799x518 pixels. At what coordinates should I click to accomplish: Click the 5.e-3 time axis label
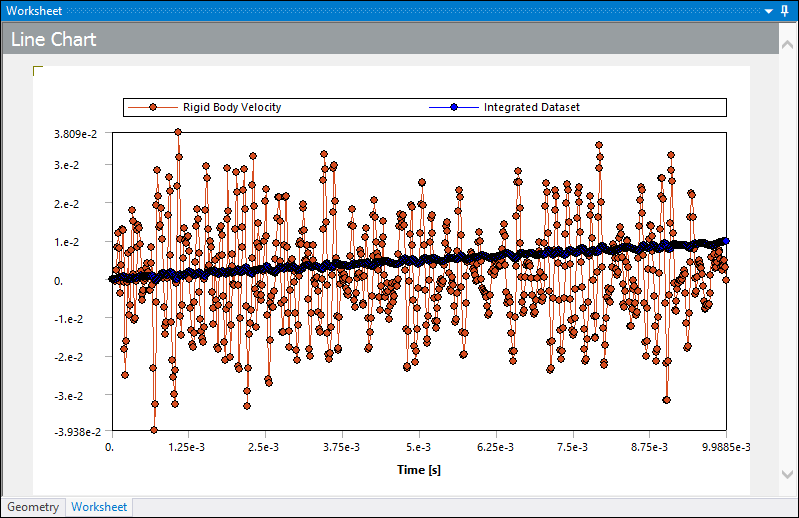click(418, 447)
